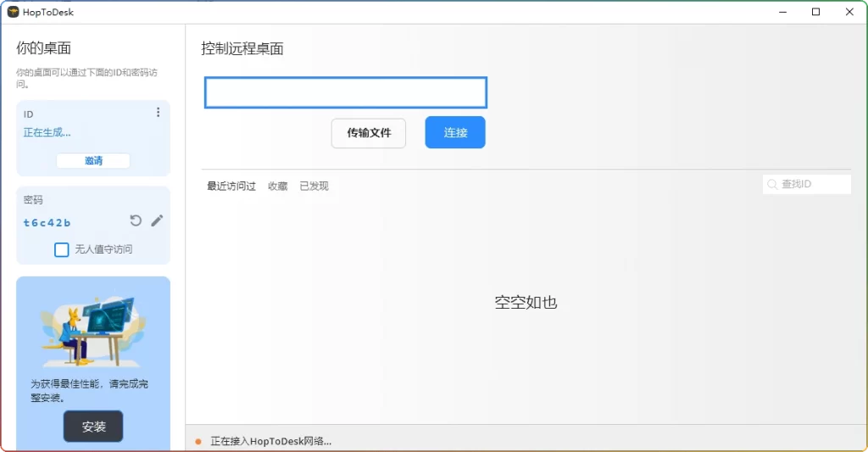The width and height of the screenshot is (868, 452).
Task: Edit password with the pencil icon
Action: (157, 220)
